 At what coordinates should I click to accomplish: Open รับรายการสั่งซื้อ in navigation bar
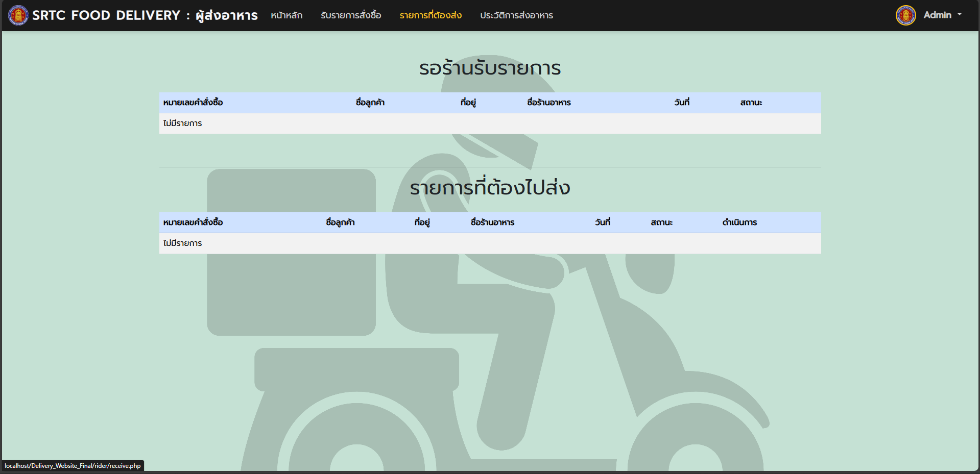351,15
